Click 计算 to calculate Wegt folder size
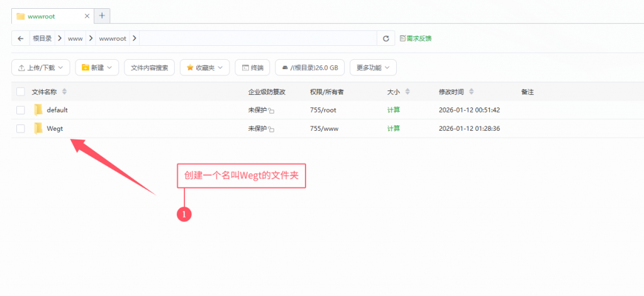The image size is (644, 296). (393, 128)
